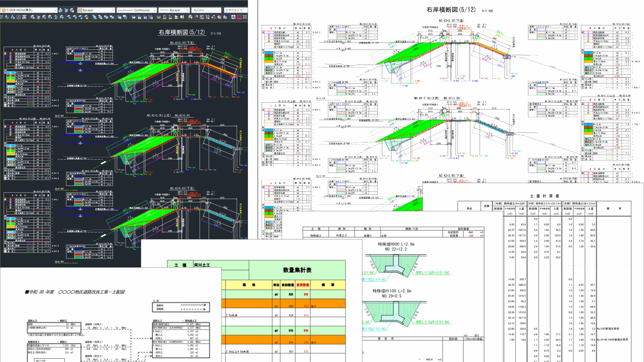
Task: Click the Measure Distance ruler icon
Action: click(158, 17)
